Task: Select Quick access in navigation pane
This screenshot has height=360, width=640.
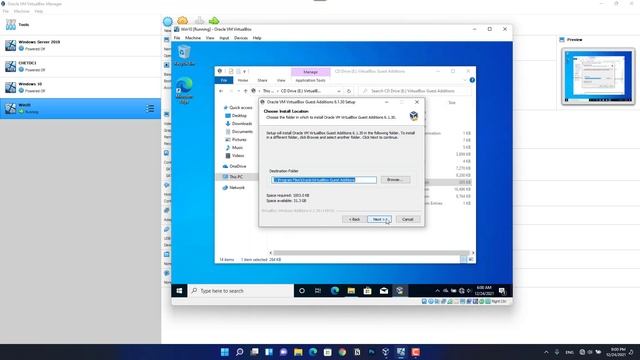Action: tap(238, 108)
